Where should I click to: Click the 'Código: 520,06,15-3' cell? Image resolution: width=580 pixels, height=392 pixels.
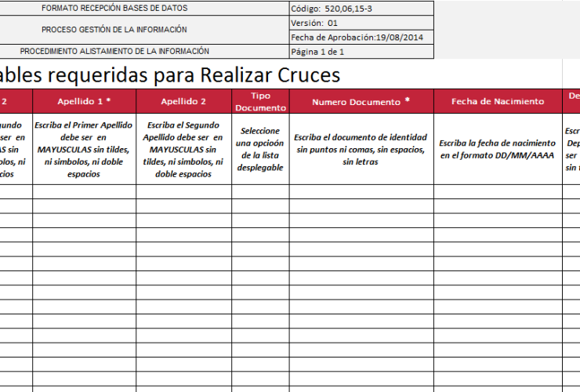[x=361, y=9]
